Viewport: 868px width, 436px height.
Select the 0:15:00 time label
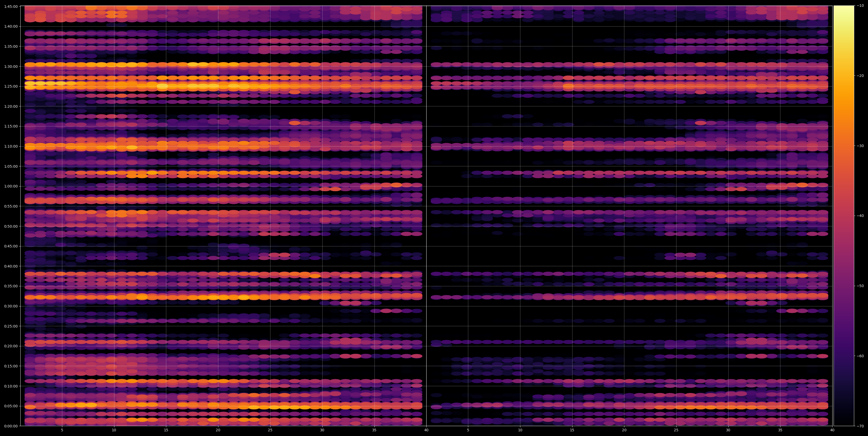point(11,366)
